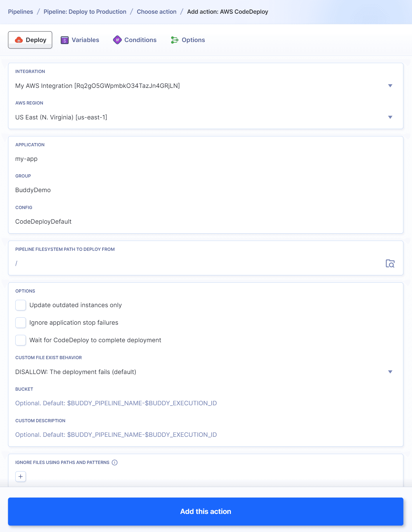Click the plus icon to add ignore pattern

click(20, 476)
